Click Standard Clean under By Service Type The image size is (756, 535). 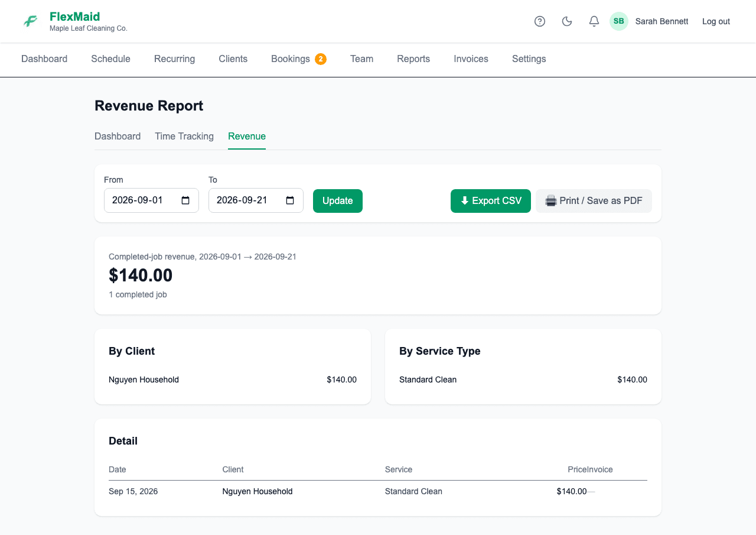428,380
